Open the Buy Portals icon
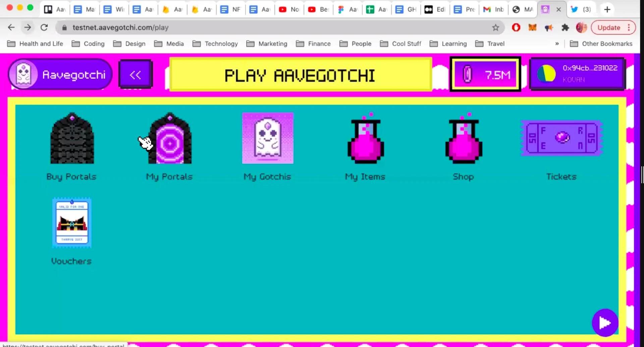Viewport: 644px width, 347px height. click(72, 139)
